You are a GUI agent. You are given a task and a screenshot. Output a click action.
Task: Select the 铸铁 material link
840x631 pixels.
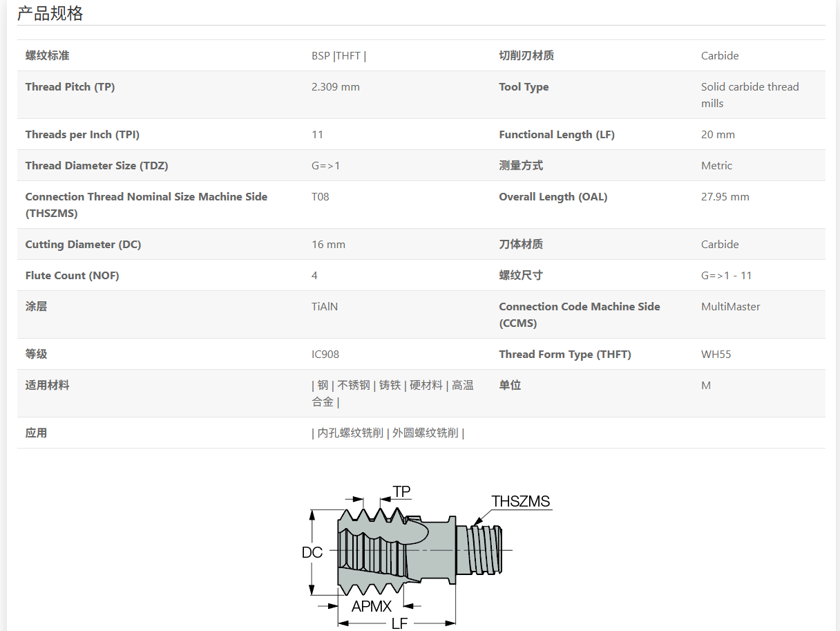coord(390,385)
